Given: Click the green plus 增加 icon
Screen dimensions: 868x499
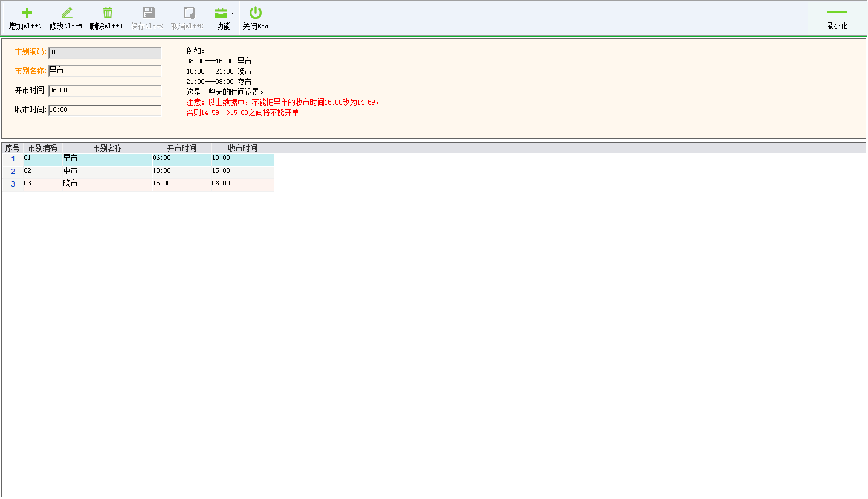Looking at the screenshot, I should (27, 13).
